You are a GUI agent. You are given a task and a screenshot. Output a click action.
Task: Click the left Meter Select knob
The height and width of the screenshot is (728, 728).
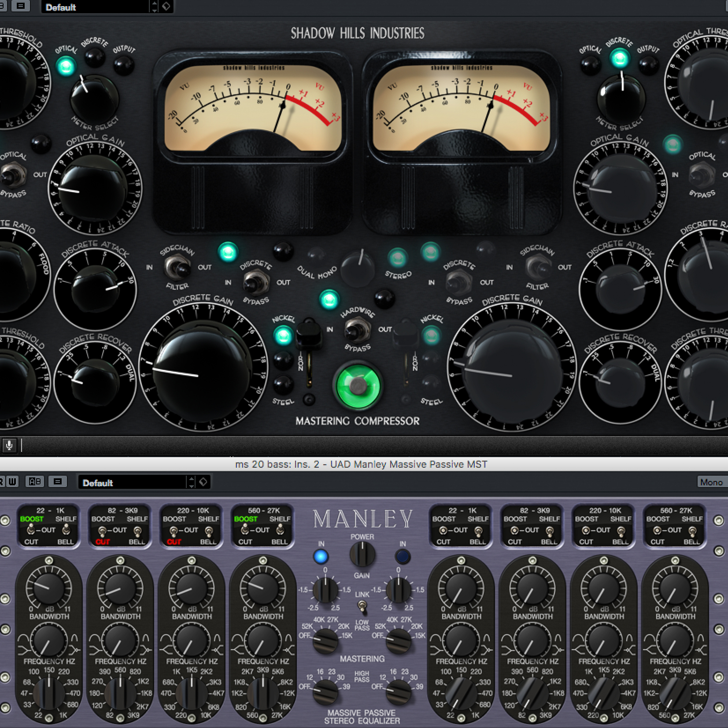point(94,99)
